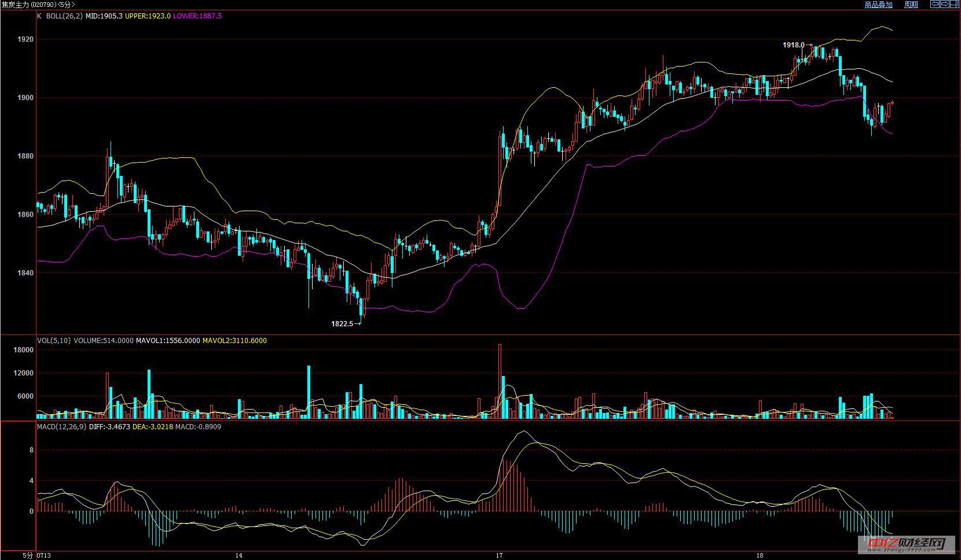Open the 周期 period link
Screen dimensions: 961x560
[911, 5]
